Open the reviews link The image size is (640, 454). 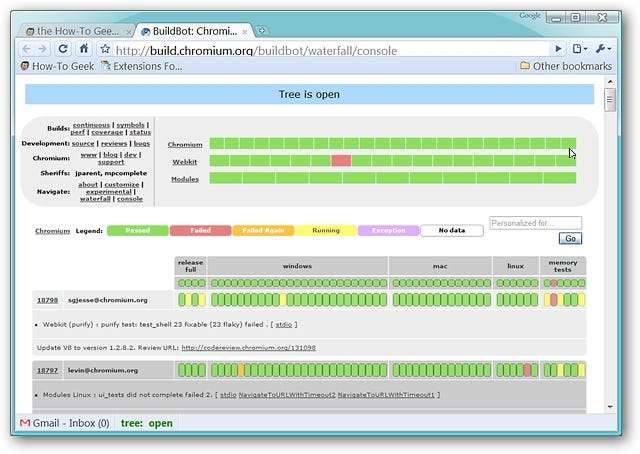point(114,144)
